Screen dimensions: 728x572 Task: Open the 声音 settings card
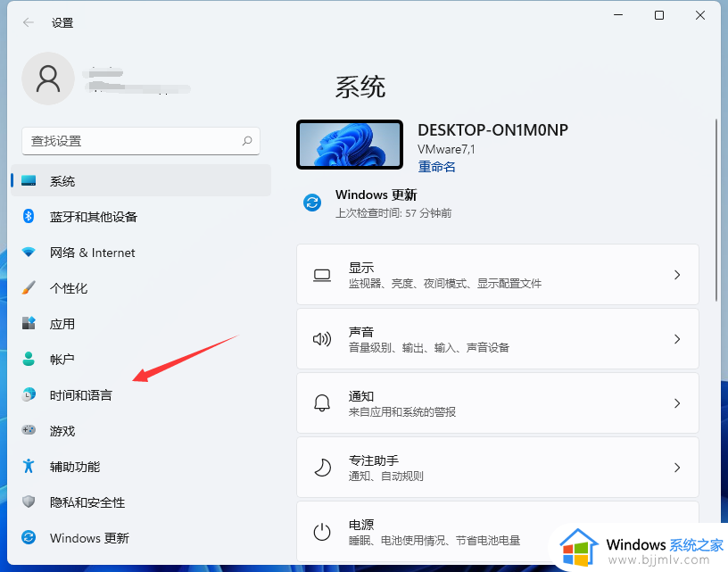click(497, 338)
